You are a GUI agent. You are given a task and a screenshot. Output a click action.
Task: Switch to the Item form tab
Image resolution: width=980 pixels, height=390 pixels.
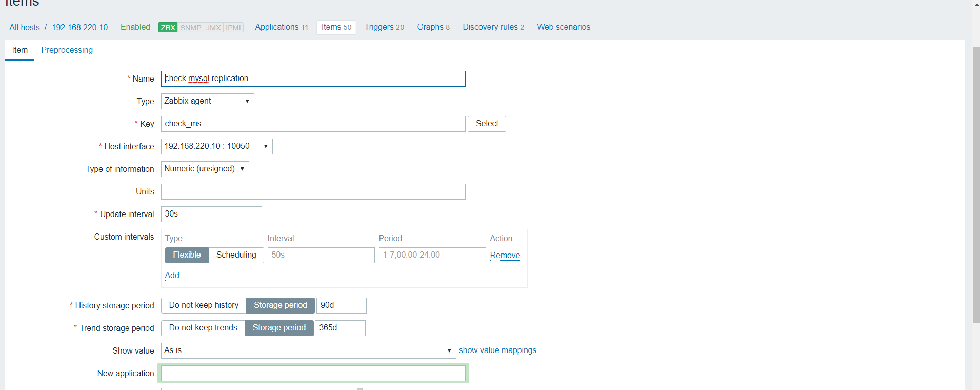[20, 50]
